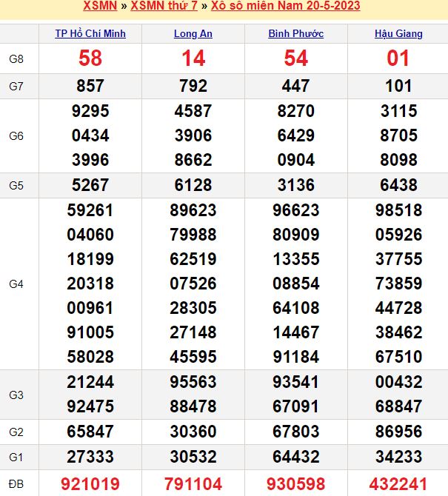Select G5 result 6438
This screenshot has height=496, width=448.
(x=398, y=185)
